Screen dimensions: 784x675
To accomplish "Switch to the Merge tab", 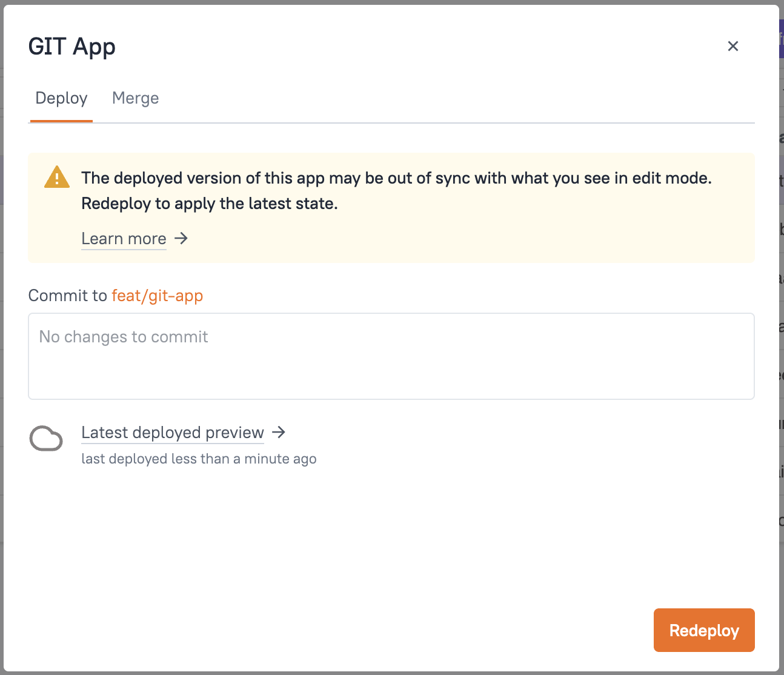I will coord(135,98).
